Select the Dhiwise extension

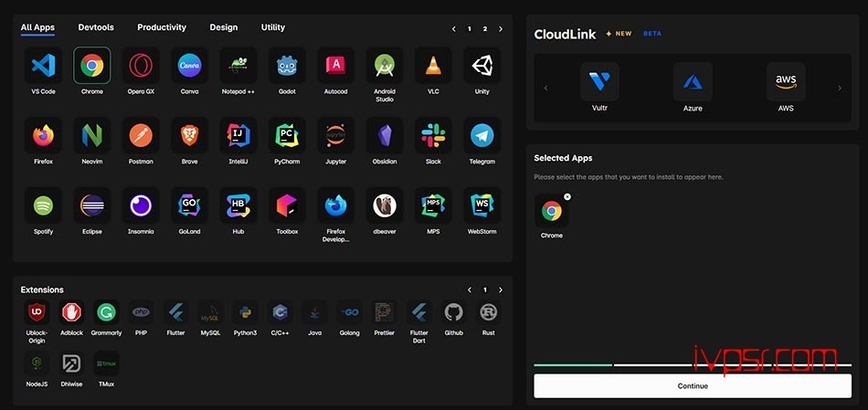tap(71, 363)
